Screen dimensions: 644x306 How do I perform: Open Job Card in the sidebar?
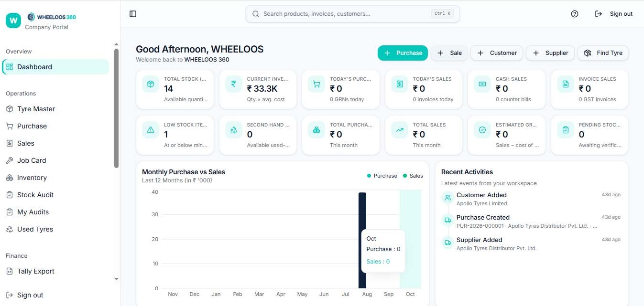55,160
